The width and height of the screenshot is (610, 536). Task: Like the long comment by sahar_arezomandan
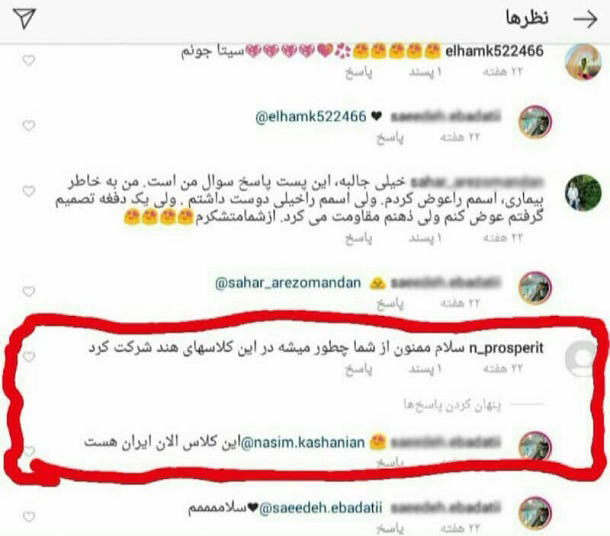pos(29,191)
